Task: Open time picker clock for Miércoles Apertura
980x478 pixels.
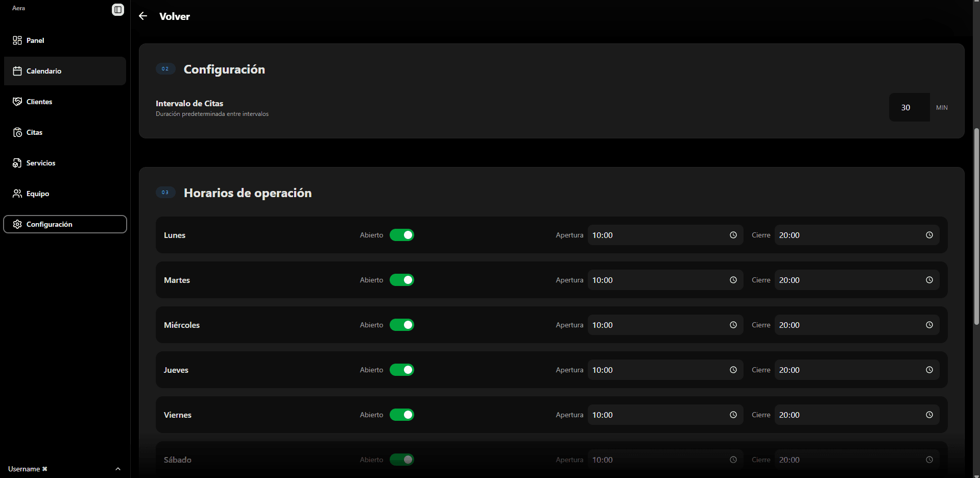Action: click(733, 325)
